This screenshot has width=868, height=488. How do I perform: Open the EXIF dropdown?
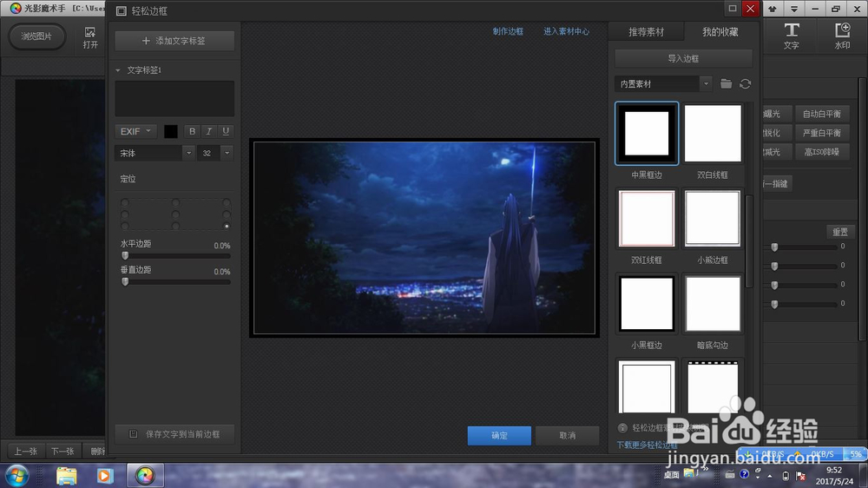pyautogui.click(x=135, y=131)
